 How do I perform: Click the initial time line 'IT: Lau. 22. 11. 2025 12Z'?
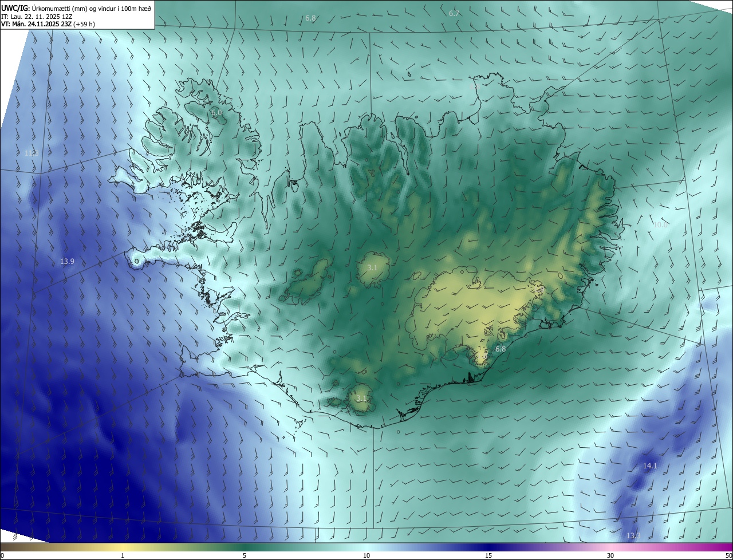37,16
